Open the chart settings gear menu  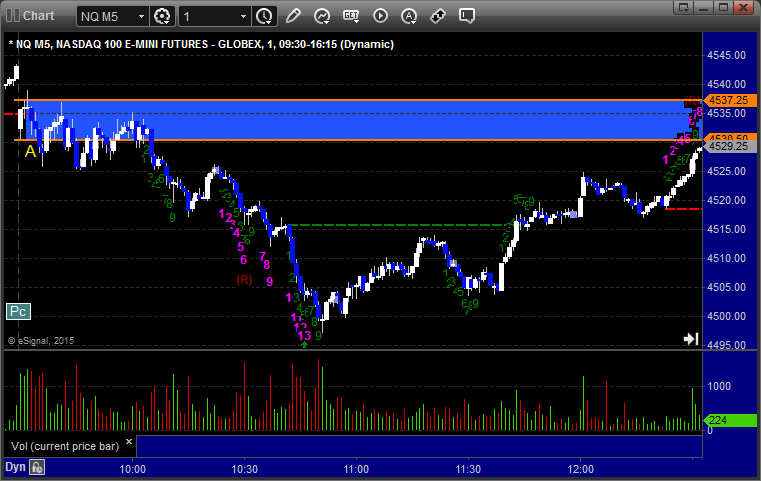coord(162,17)
